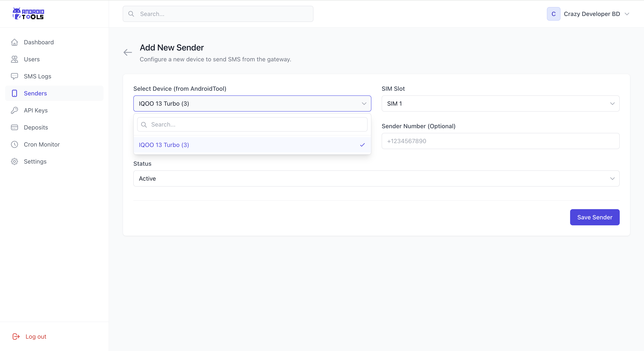Click the Status label

tap(142, 164)
